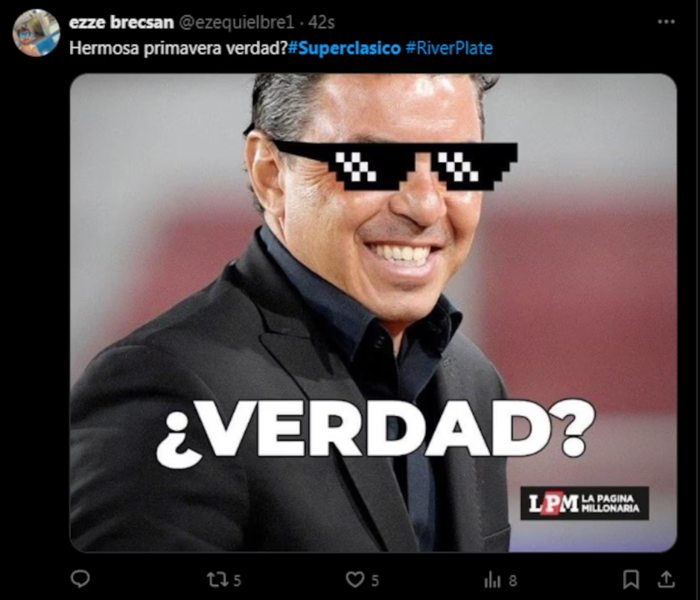Viewport: 700px width, 600px height.
Task: Open view analytics bar chart icon
Action: point(492,580)
